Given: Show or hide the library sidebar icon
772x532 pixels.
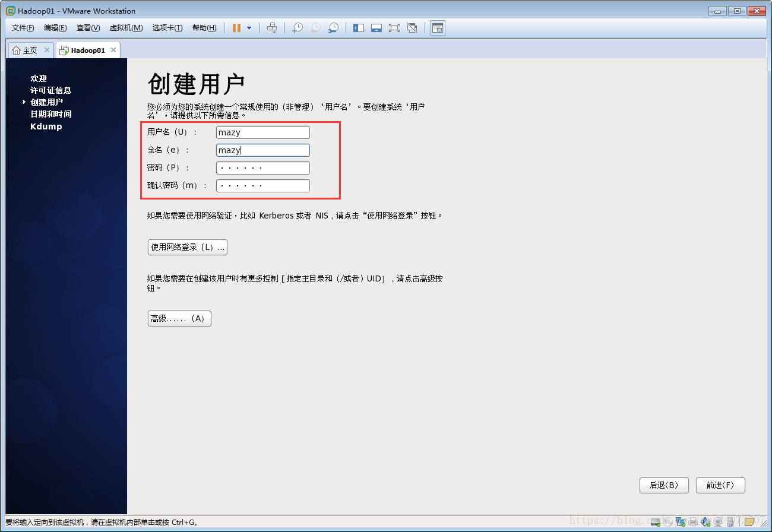Looking at the screenshot, I should 359,28.
